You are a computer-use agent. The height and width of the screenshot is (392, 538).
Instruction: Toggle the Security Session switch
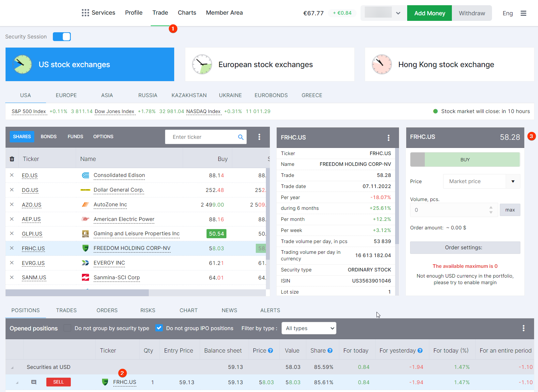pos(62,37)
